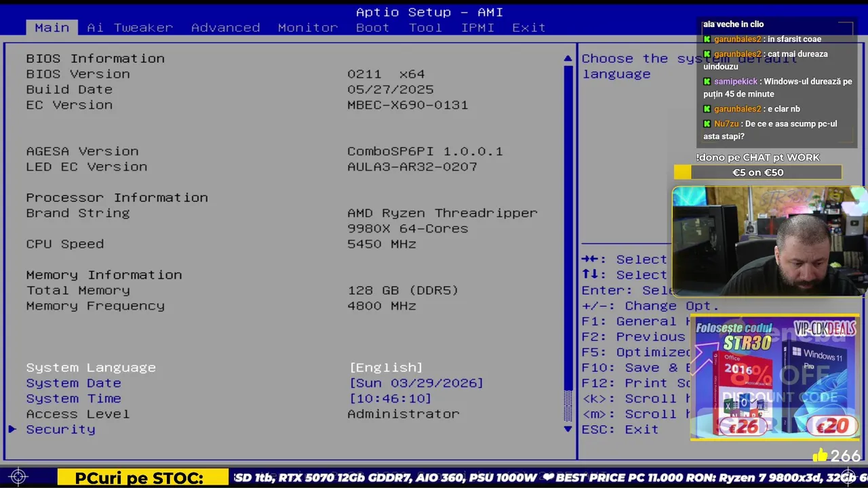
Task: Open the Exit tab
Action: coord(529,28)
